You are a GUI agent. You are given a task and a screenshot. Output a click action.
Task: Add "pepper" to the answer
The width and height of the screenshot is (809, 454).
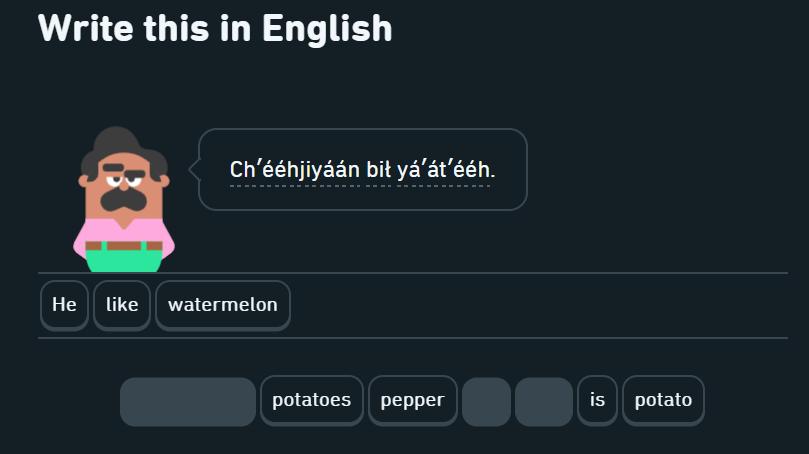(x=413, y=400)
